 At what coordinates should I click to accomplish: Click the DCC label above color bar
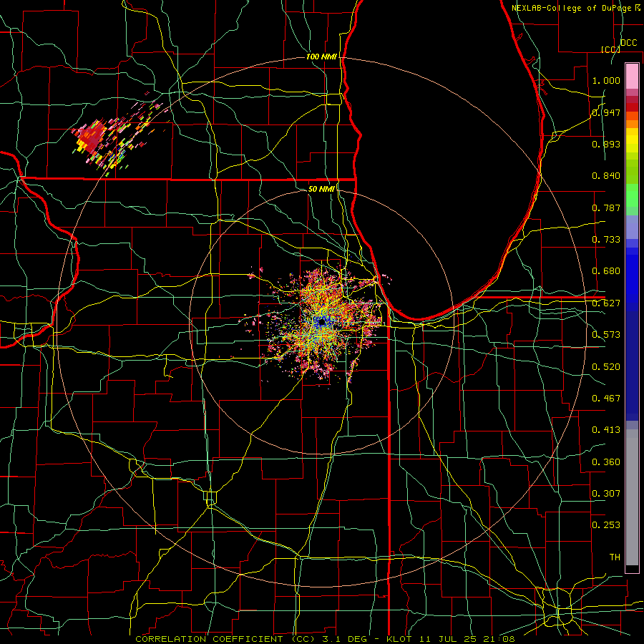(x=628, y=43)
